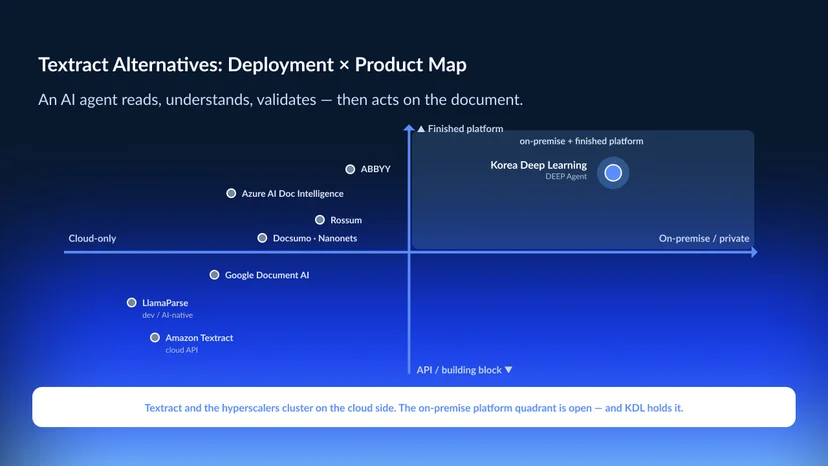Click the Amazon Textract data point marker
The width and height of the screenshot is (828, 466).
[155, 337]
